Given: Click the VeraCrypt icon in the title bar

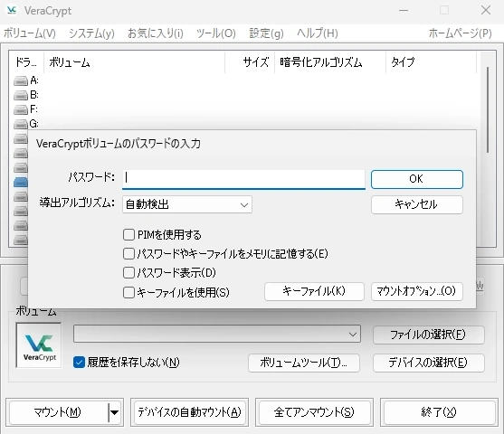Looking at the screenshot, I should [12, 10].
